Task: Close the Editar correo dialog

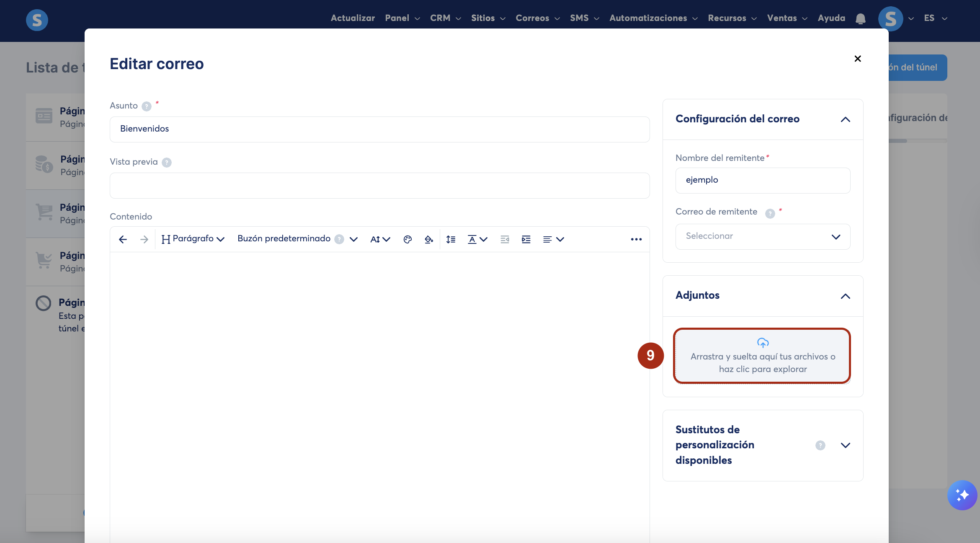Action: tap(857, 59)
